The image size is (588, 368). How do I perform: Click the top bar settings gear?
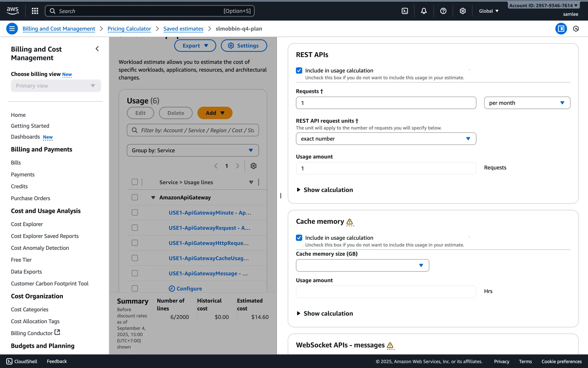point(462,11)
